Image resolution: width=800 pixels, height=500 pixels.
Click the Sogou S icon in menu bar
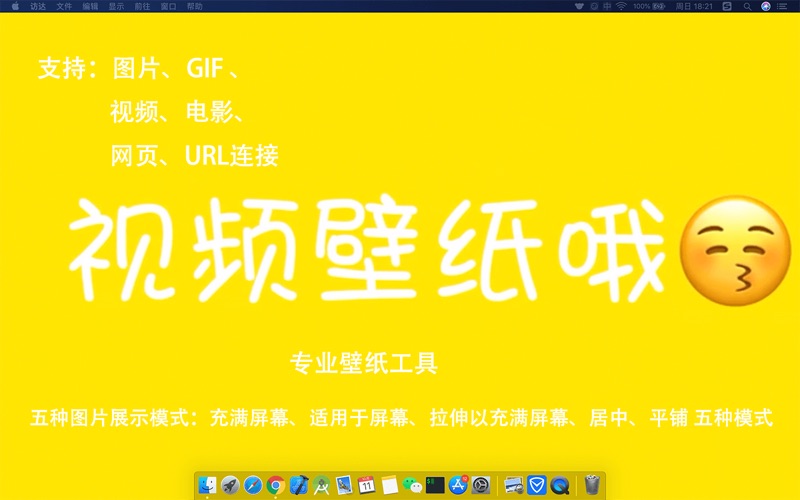(727, 6)
